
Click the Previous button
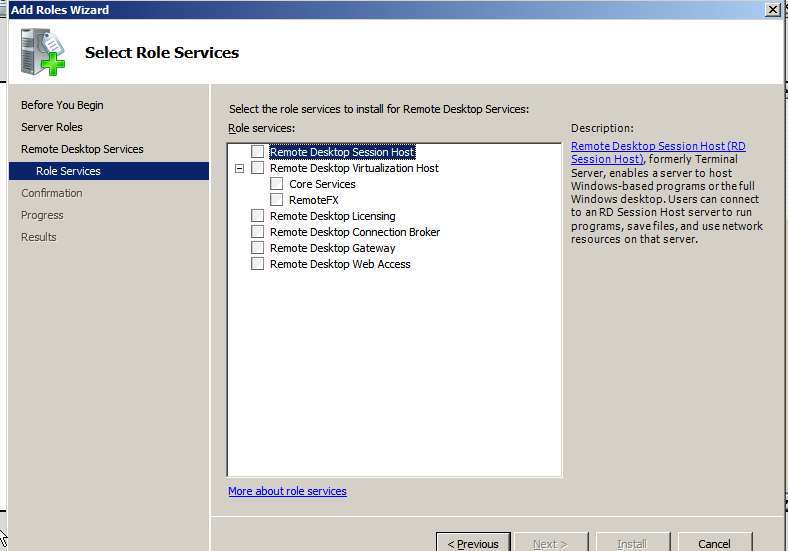473,543
